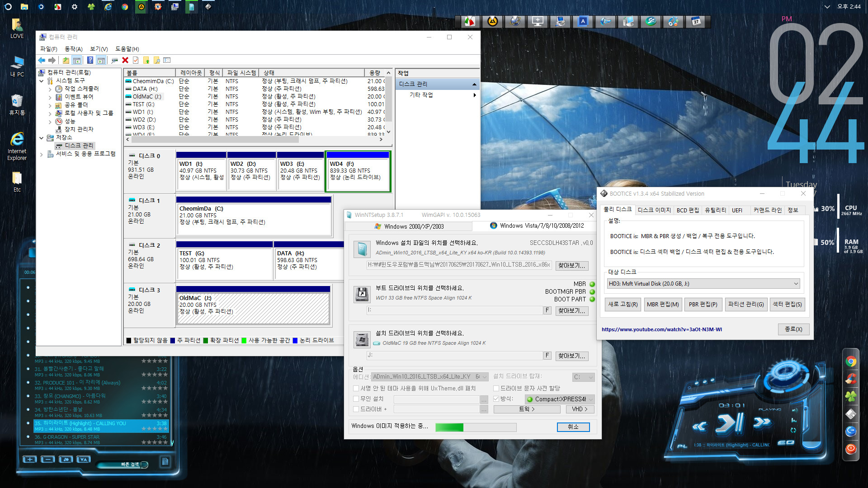Check the 무인 설치 unattended install checkbox
The image size is (868, 488).
[x=356, y=399]
